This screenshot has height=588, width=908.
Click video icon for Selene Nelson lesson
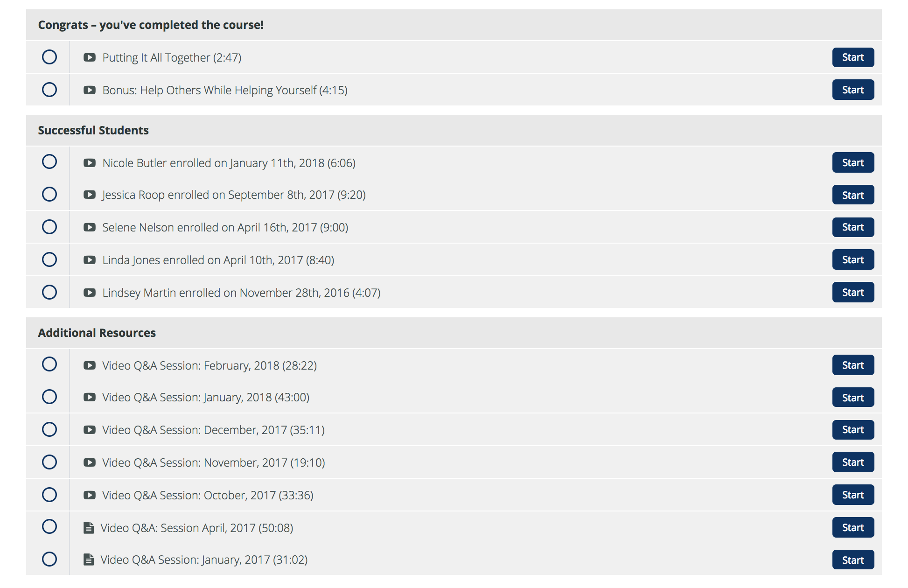click(89, 227)
